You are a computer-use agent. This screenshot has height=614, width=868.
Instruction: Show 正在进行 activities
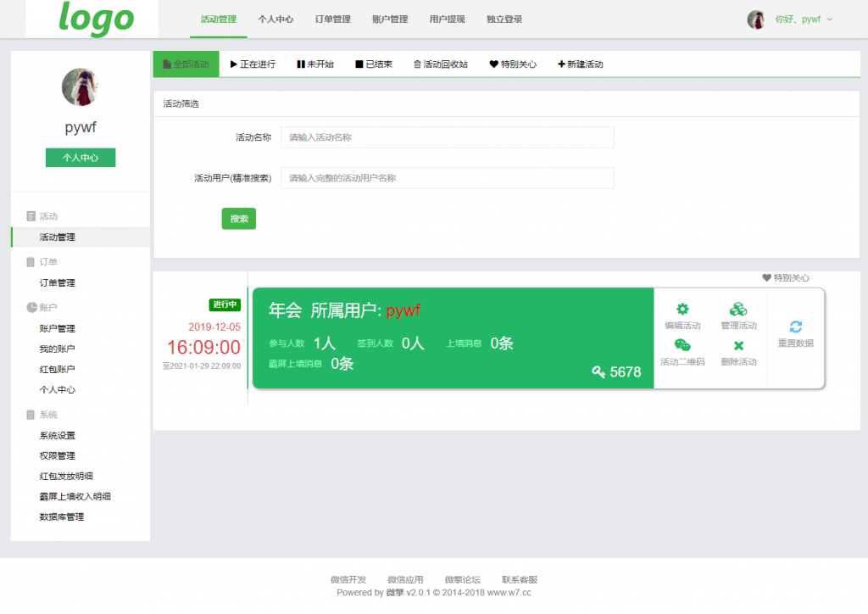[x=253, y=64]
